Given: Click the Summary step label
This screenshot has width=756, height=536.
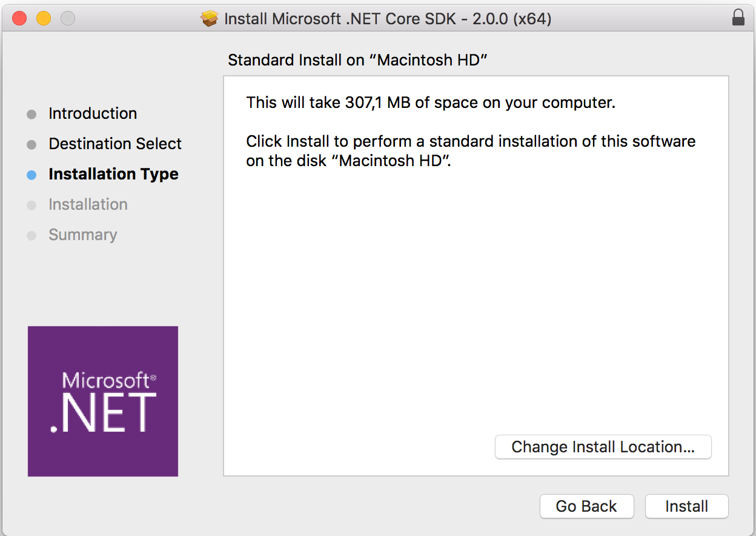Looking at the screenshot, I should [83, 235].
